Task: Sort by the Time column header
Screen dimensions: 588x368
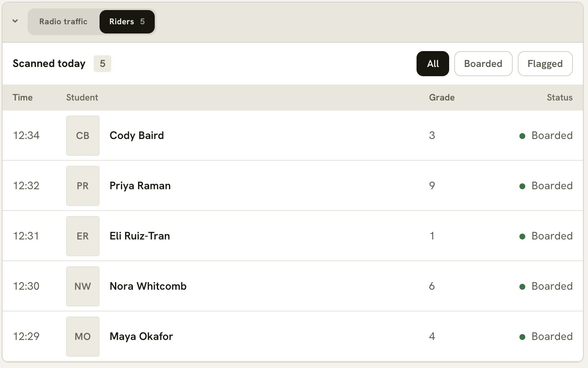Action: click(x=23, y=98)
